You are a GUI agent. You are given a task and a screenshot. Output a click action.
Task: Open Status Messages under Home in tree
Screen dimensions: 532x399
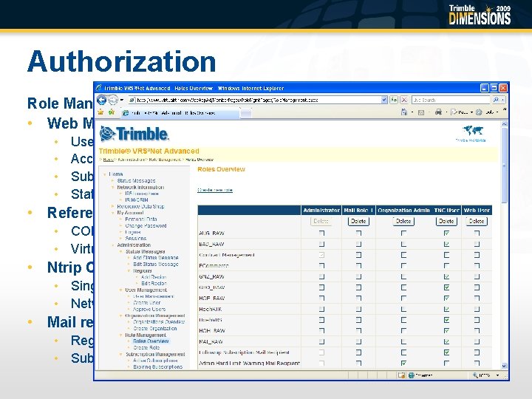pyautogui.click(x=136, y=180)
